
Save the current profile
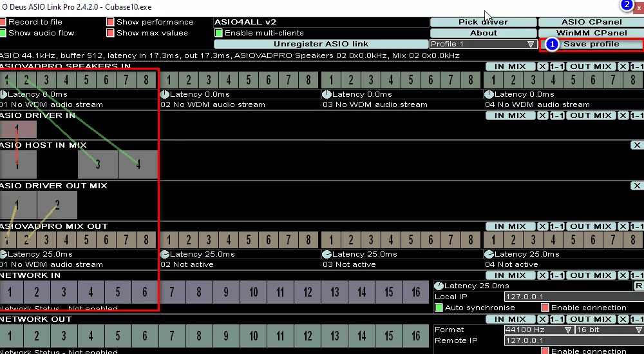click(591, 44)
